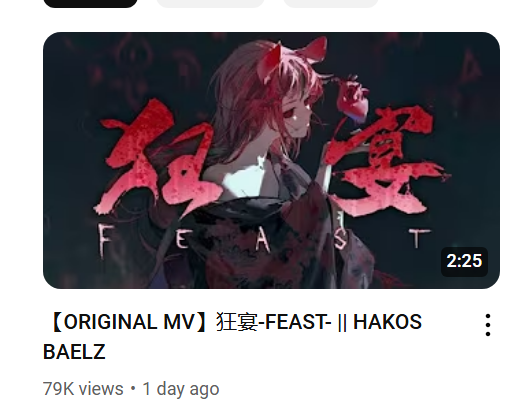Select the rightmost gray filter chip
Image resolution: width=505 pixels, height=415 pixels.
pos(331,3)
